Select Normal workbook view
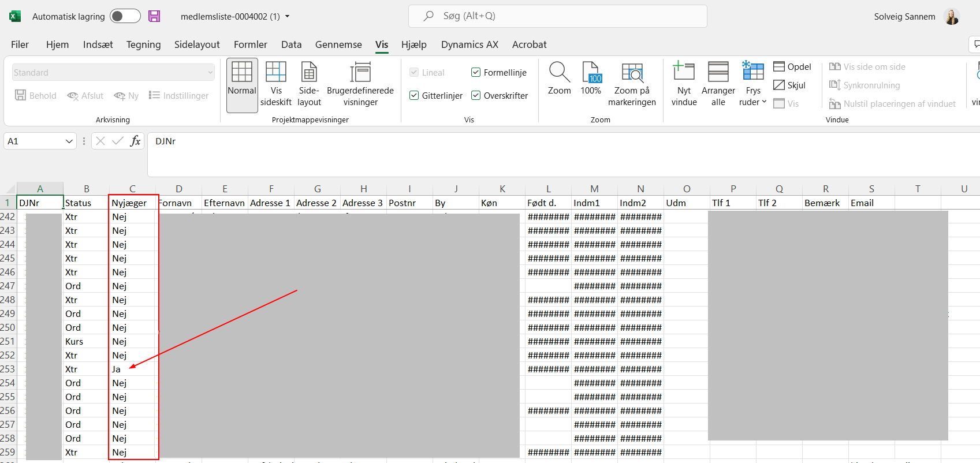Image resolution: width=980 pixels, height=463 pixels. (242, 85)
